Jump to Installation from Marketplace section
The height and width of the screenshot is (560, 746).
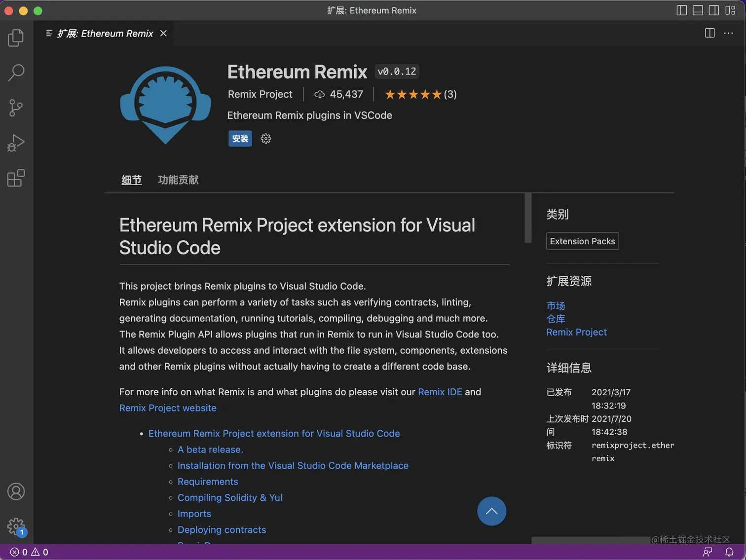[x=293, y=465]
